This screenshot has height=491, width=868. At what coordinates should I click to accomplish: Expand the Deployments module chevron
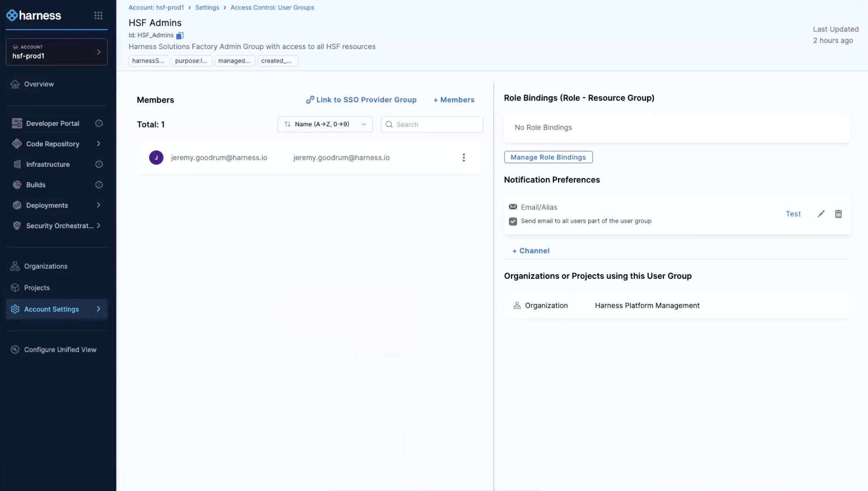(x=98, y=205)
